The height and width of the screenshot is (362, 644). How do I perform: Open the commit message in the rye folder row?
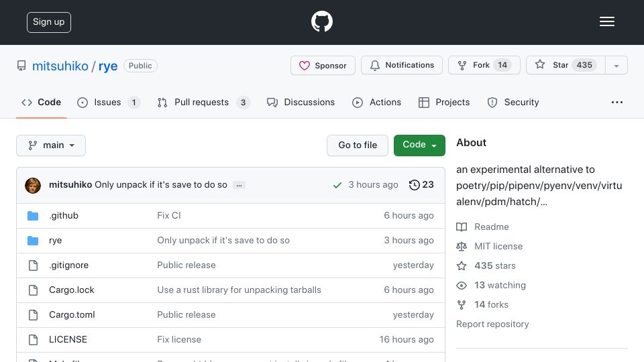[x=223, y=241]
